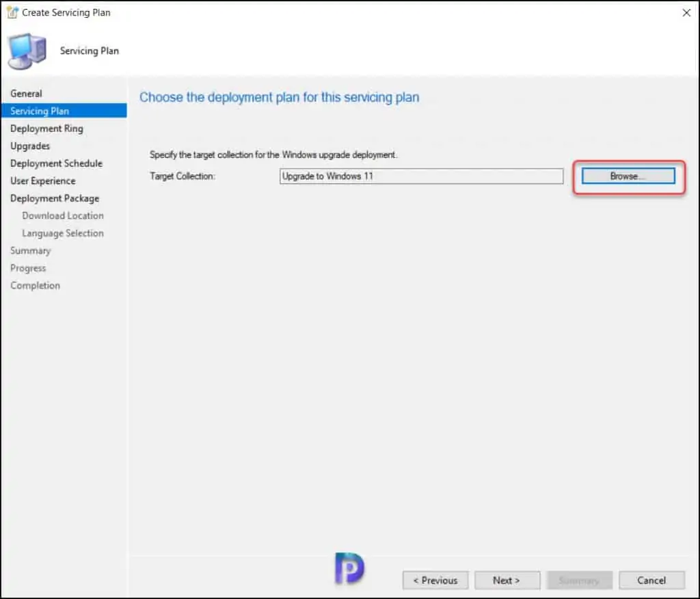Select the General step in sidebar
This screenshot has height=599, width=700.
click(x=27, y=94)
